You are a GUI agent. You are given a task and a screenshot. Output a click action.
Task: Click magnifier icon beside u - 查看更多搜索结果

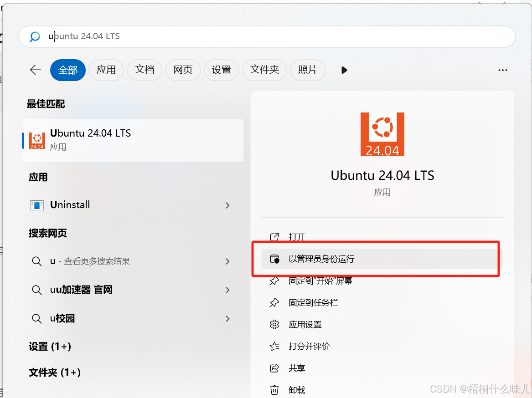(x=36, y=261)
